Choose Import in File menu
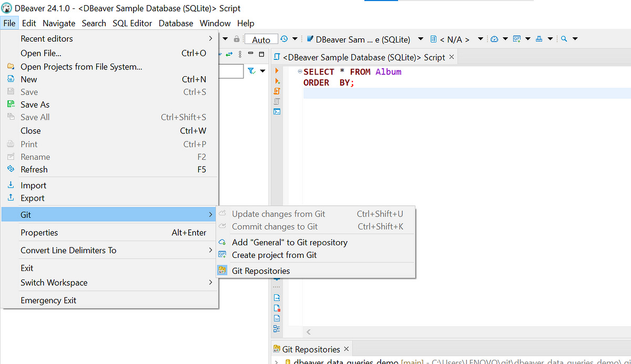 coord(109,185)
